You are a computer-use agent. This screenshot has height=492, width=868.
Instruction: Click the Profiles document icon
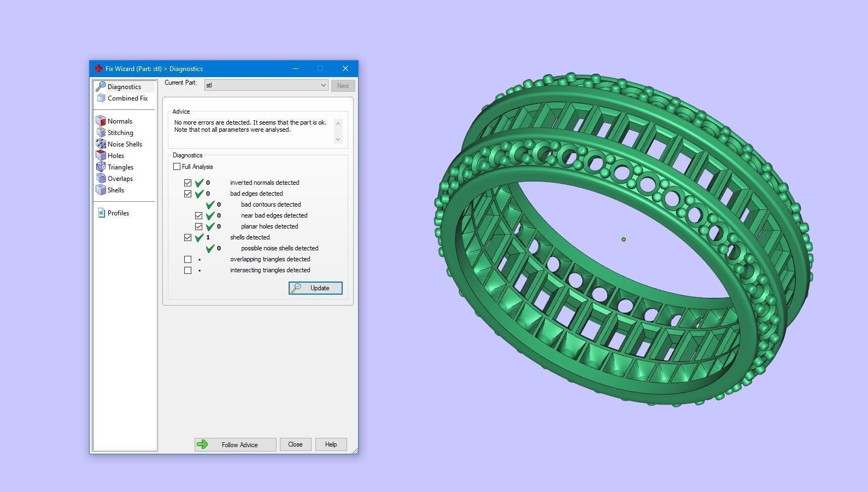(x=101, y=213)
